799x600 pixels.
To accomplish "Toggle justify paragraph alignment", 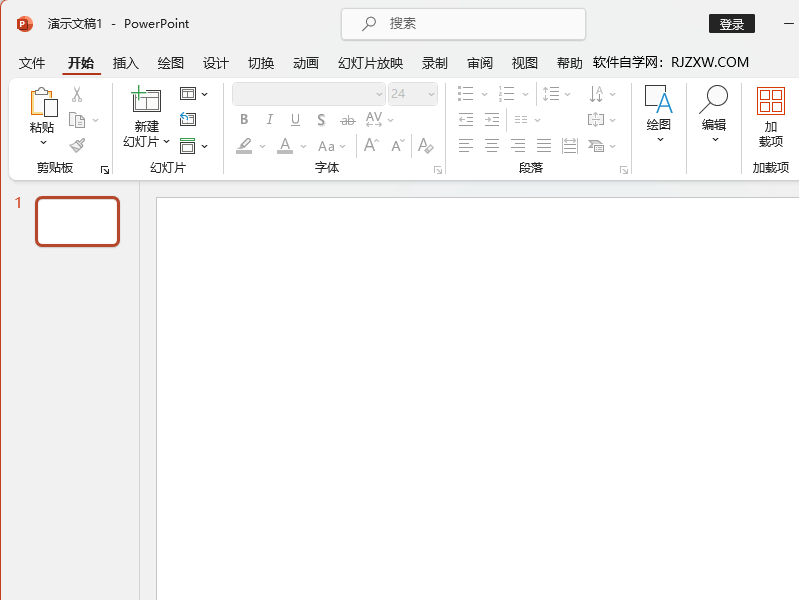I will click(544, 146).
